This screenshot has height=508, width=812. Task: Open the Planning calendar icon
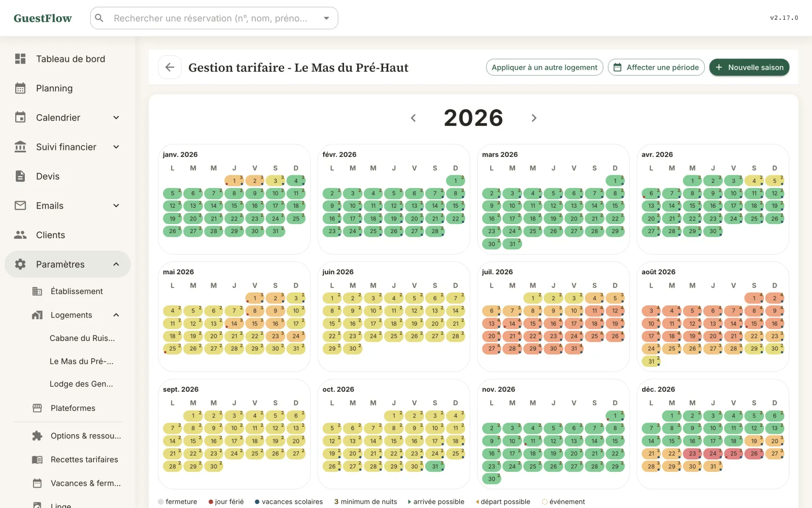point(20,88)
